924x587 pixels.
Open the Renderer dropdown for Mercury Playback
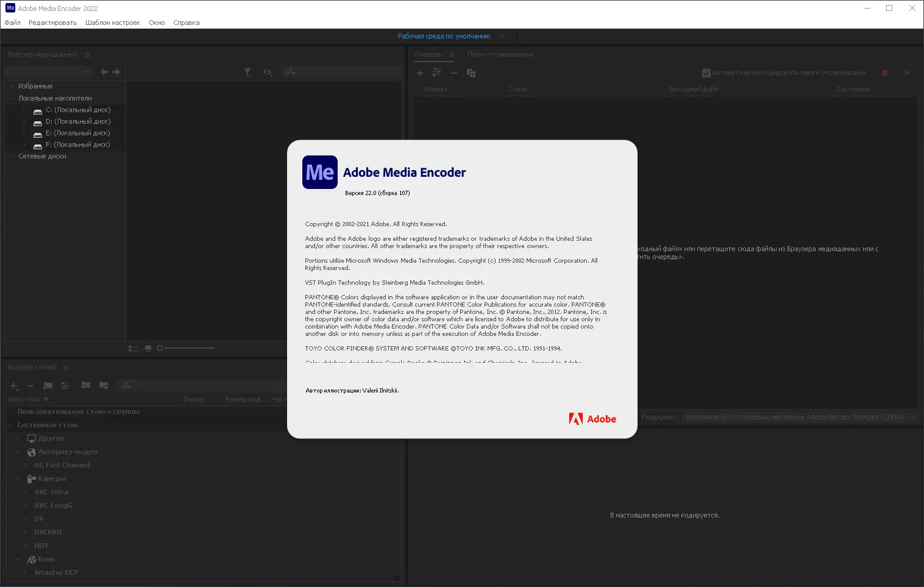912,417
